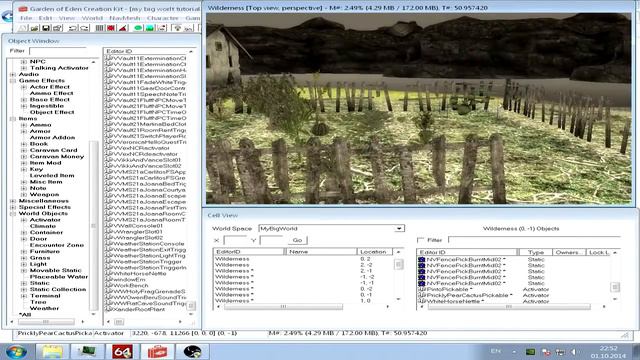Sort cell objects by Type column header
Image resolution: width=640 pixels, height=360 pixels.
tap(536, 252)
